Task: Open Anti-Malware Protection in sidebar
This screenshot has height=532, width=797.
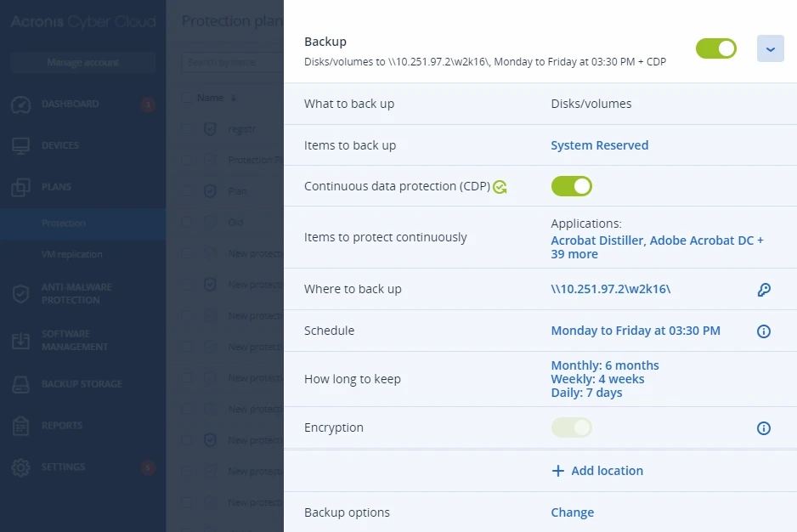Action: 76,293
